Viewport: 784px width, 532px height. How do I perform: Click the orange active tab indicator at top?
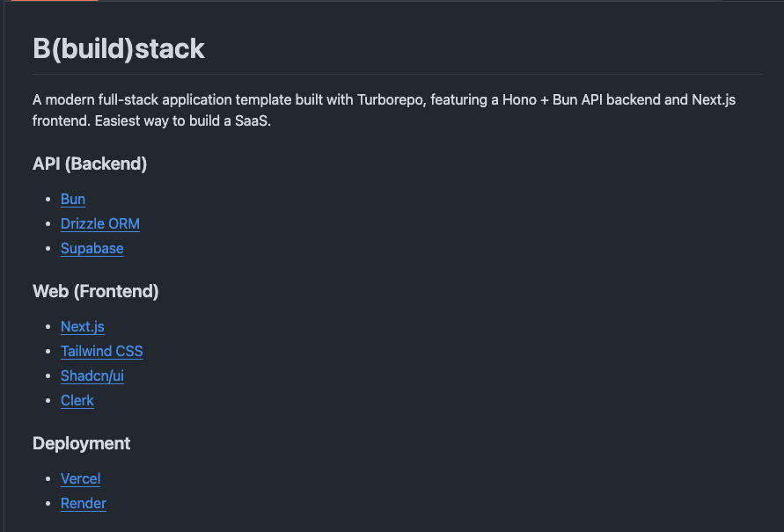(x=55, y=1)
